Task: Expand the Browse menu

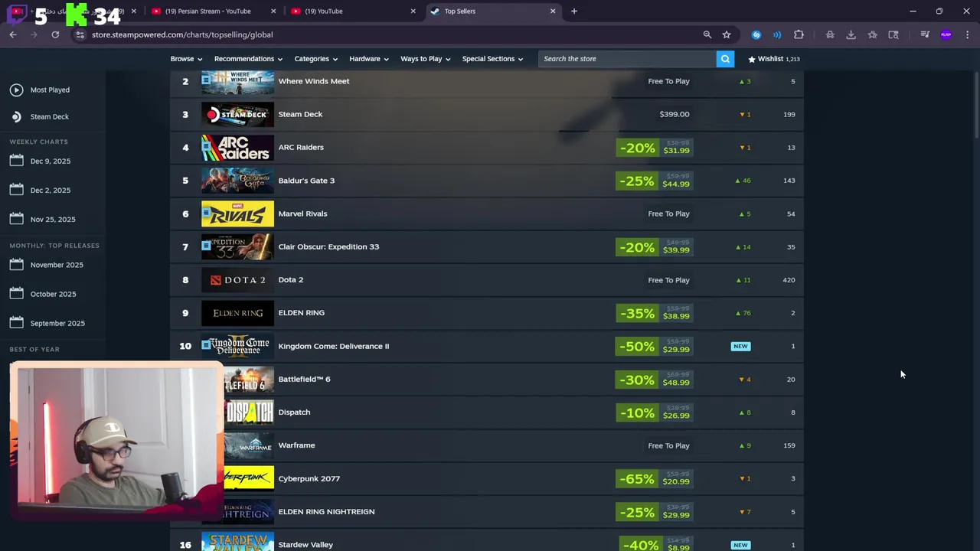Action: point(186,59)
